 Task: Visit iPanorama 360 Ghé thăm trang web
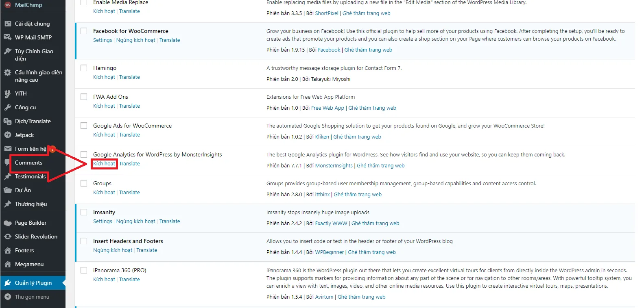pyautogui.click(x=362, y=297)
